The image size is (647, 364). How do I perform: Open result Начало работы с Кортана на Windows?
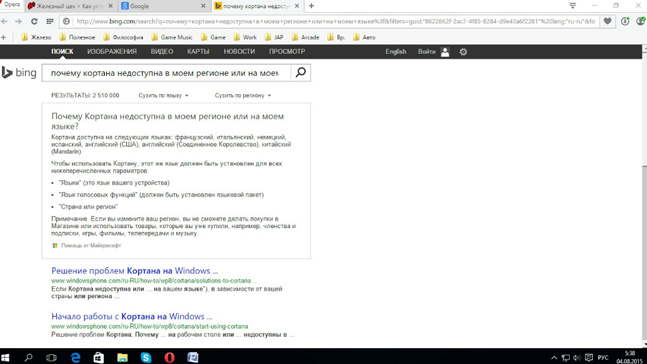click(x=132, y=317)
